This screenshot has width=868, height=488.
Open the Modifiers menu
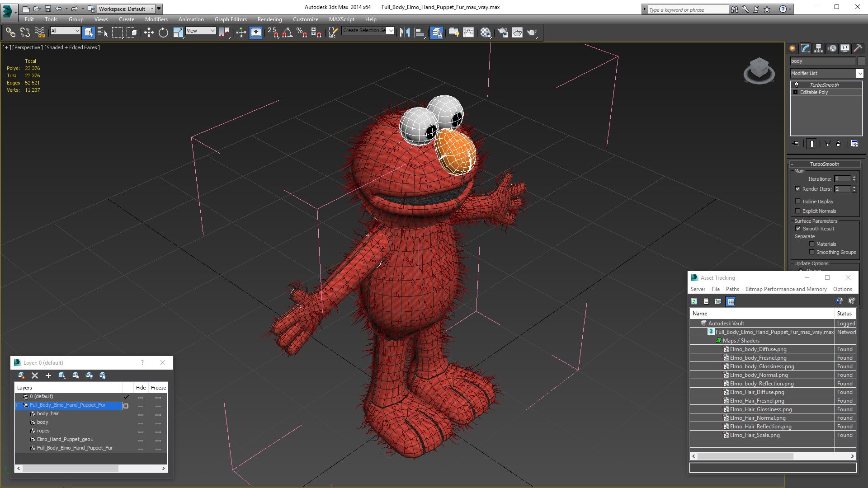coord(156,19)
